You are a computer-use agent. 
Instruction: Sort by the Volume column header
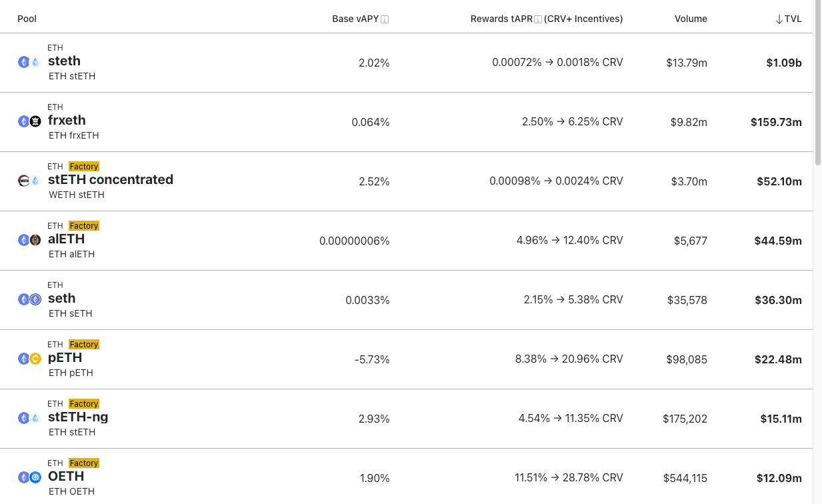[x=691, y=19]
